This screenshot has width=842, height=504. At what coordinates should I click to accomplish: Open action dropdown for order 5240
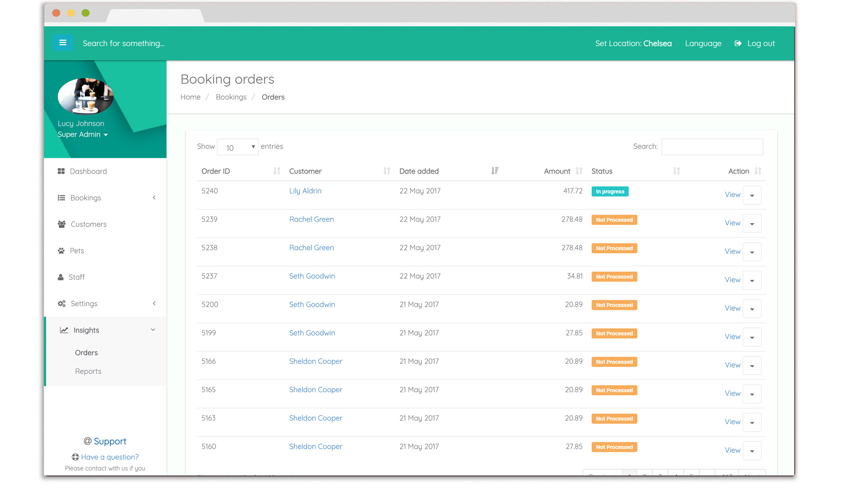752,195
